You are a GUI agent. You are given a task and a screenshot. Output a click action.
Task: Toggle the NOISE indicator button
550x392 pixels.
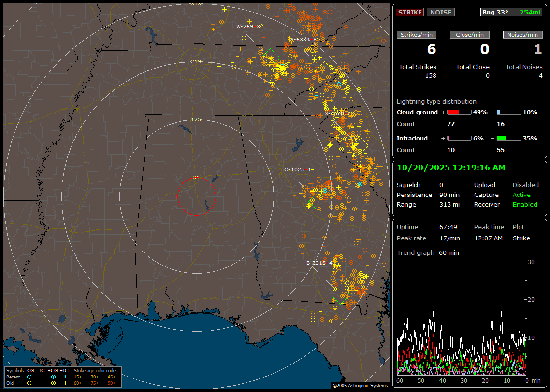(x=440, y=12)
